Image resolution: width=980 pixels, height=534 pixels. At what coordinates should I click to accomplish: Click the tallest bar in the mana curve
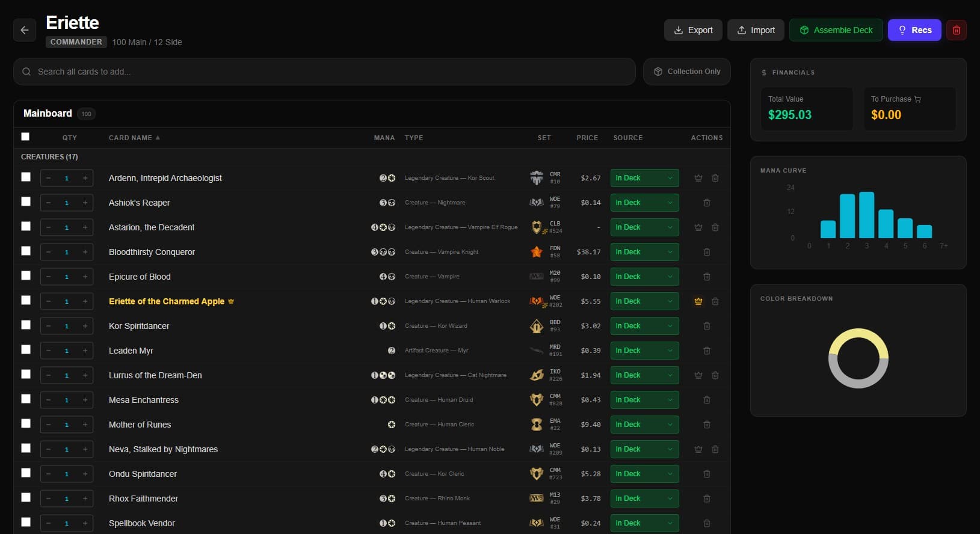[866, 215]
